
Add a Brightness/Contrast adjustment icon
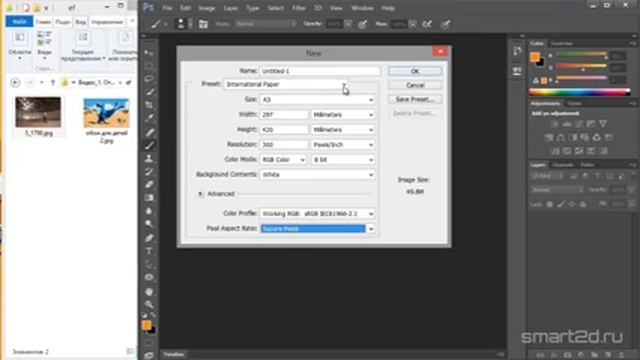pyautogui.click(x=554, y=124)
